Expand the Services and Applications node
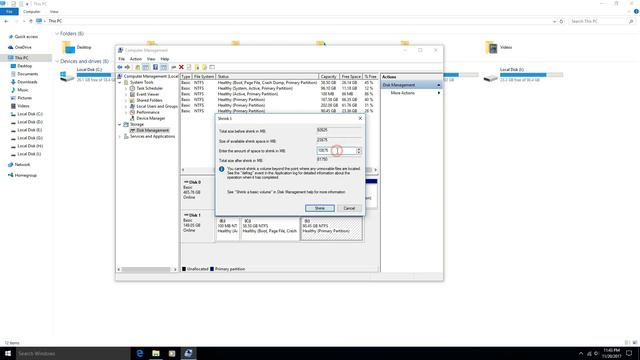 tap(120, 136)
